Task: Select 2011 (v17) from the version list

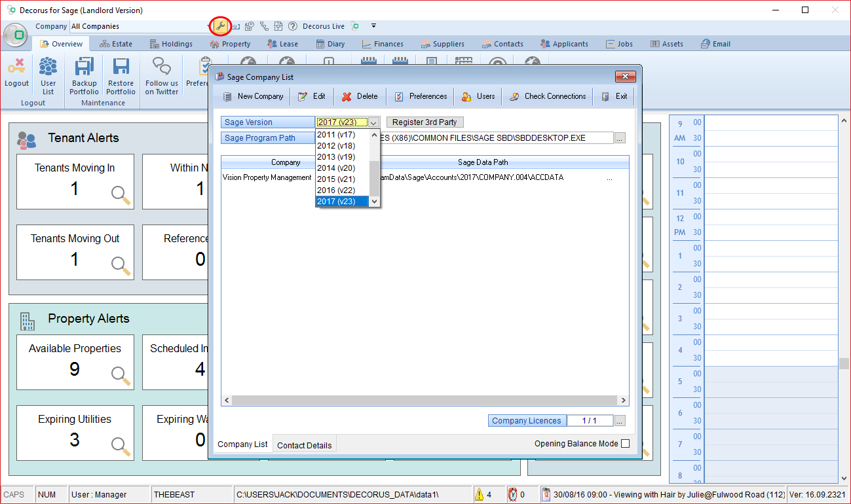Action: click(x=343, y=135)
